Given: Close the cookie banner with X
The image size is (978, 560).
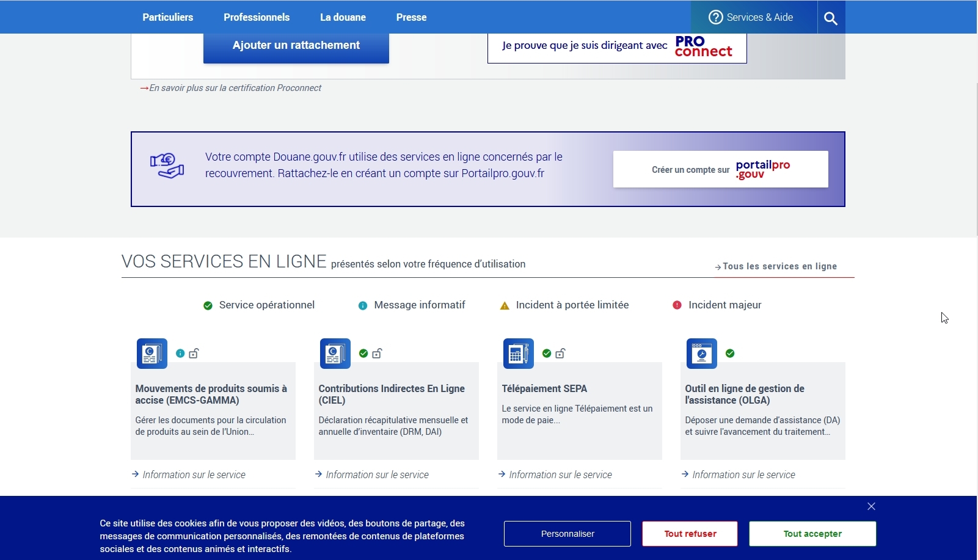Looking at the screenshot, I should 871,506.
